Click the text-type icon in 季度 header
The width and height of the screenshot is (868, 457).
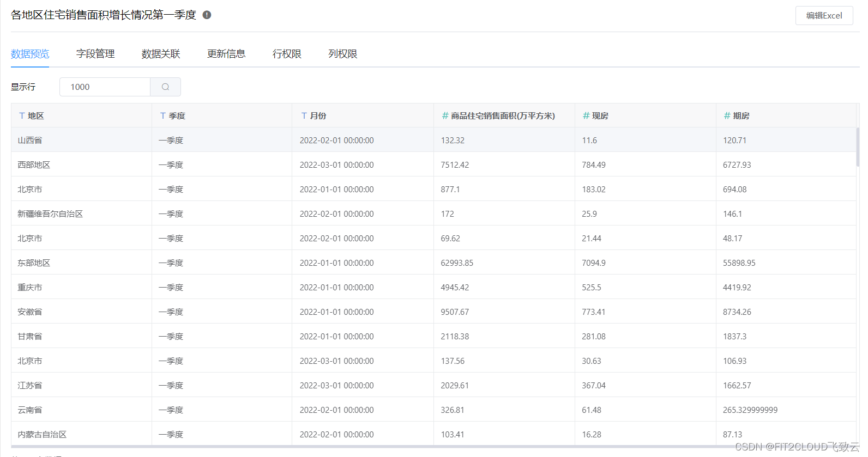click(x=163, y=115)
